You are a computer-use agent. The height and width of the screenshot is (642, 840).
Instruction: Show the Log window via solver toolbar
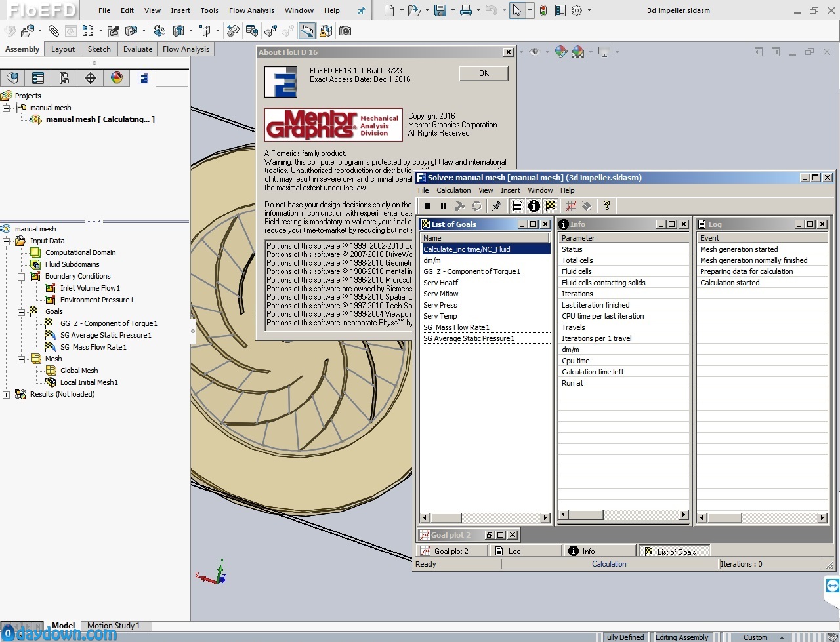(x=518, y=206)
